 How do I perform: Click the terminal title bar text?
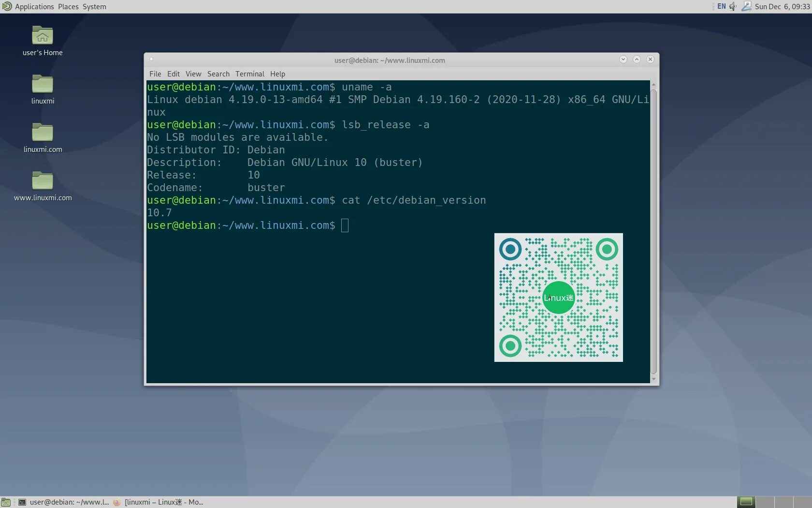[x=390, y=60]
